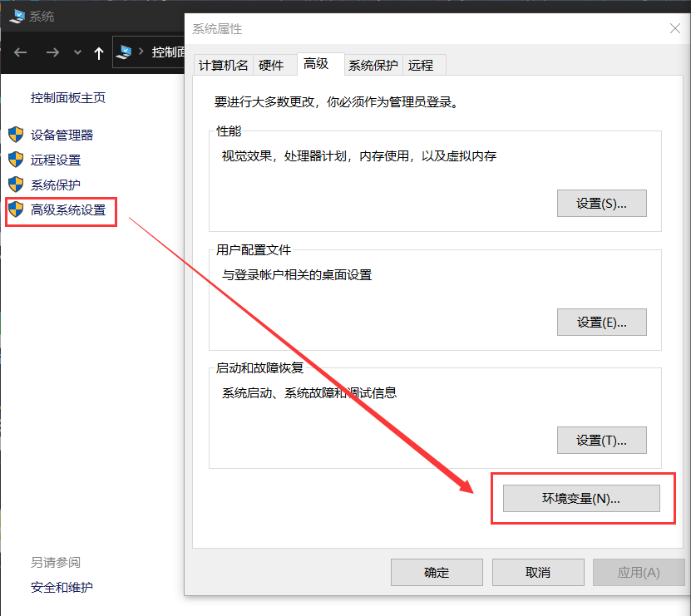
Task: Close the 系统属性 dialog
Action: click(x=674, y=28)
